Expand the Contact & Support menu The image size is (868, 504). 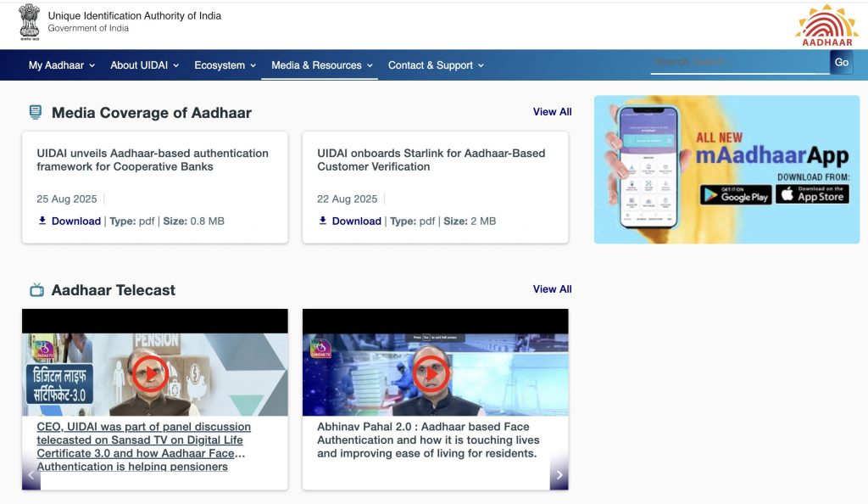pyautogui.click(x=436, y=65)
